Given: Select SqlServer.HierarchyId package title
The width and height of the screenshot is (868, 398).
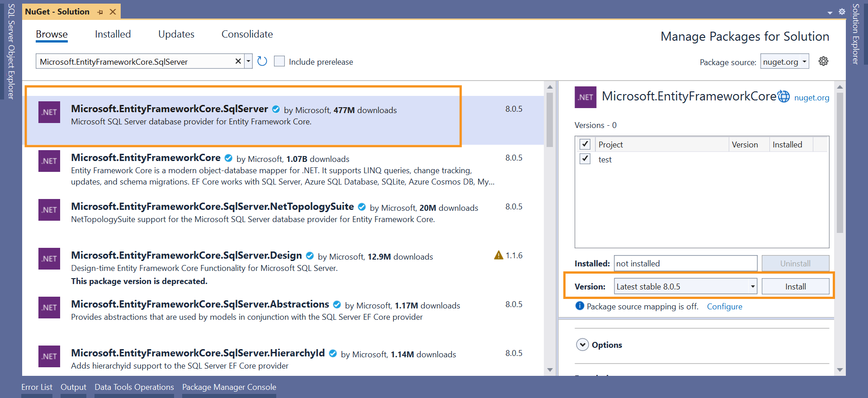Looking at the screenshot, I should [x=198, y=353].
